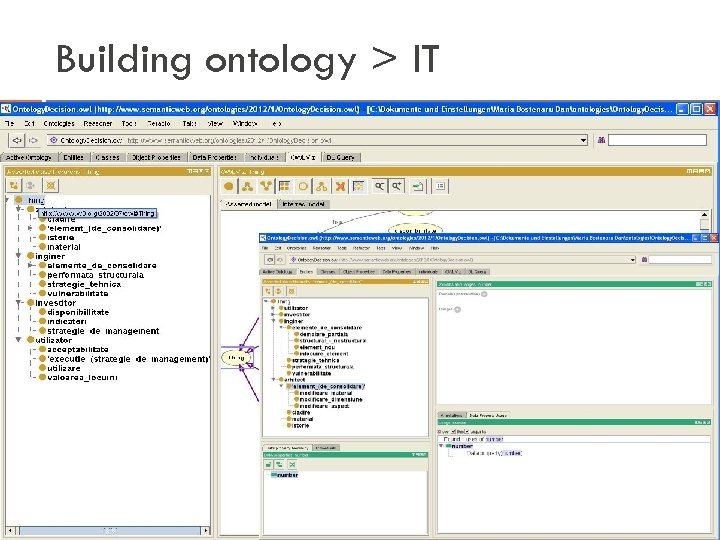Click the zoom in magnifier icon
This screenshot has width=720, height=540.
[x=397, y=186]
